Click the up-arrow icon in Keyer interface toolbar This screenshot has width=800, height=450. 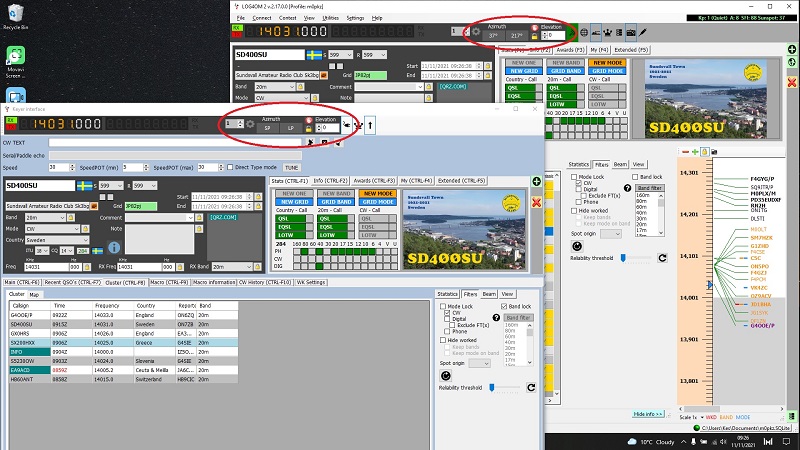370,125
